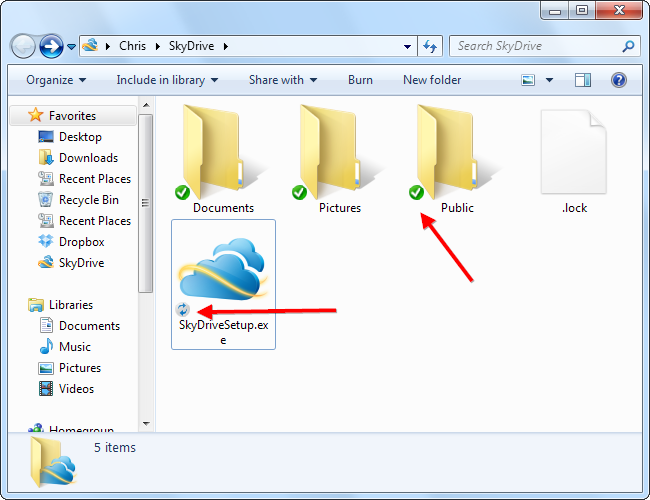Click the SkyDriveSetup.exe file name label
650x500 pixels.
(x=223, y=333)
